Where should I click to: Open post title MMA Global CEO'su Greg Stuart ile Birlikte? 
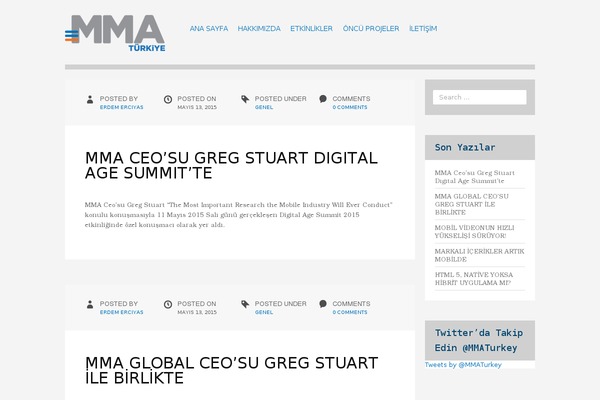(x=232, y=371)
